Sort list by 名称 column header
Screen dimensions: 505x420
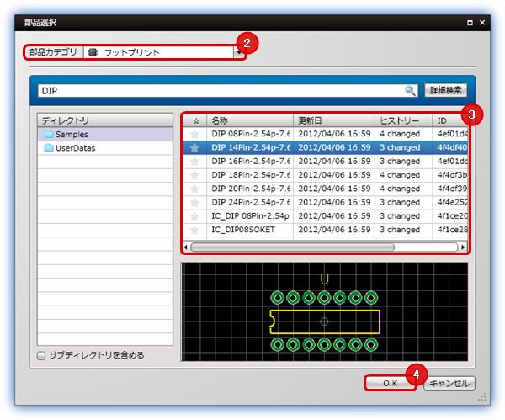[x=250, y=120]
